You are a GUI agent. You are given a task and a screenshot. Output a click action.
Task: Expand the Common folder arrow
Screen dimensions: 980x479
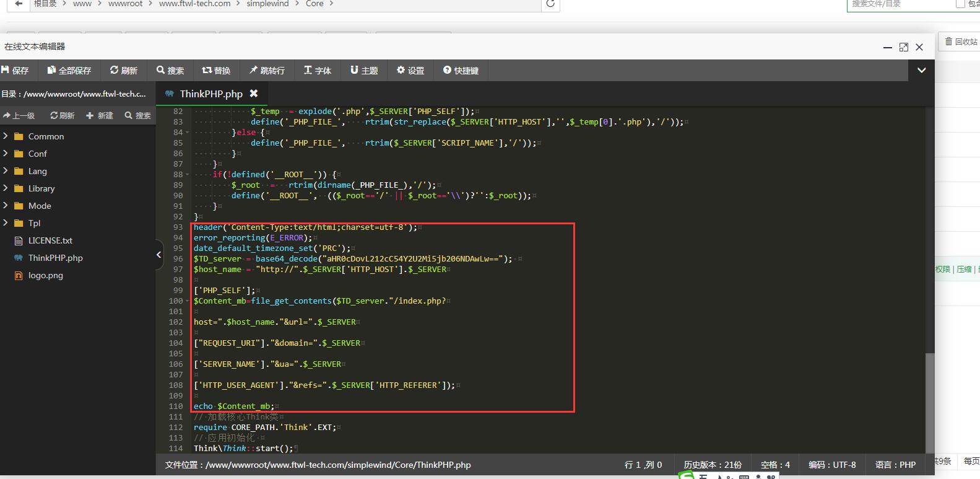6,136
